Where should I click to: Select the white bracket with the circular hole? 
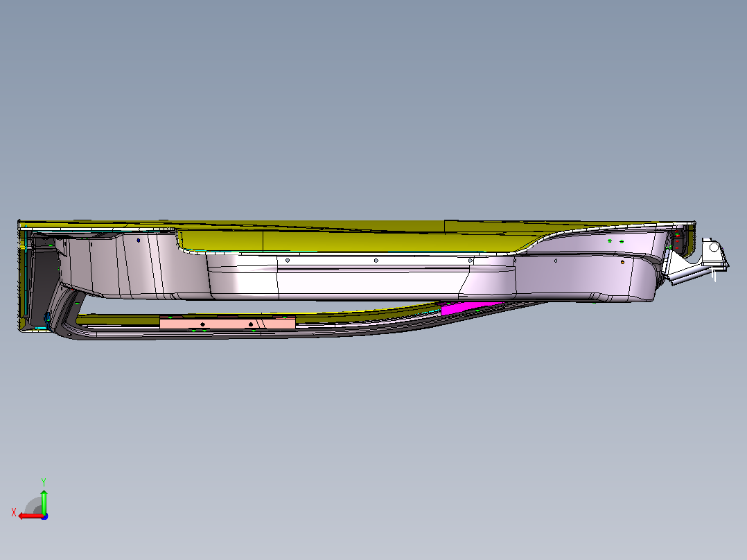click(x=714, y=254)
